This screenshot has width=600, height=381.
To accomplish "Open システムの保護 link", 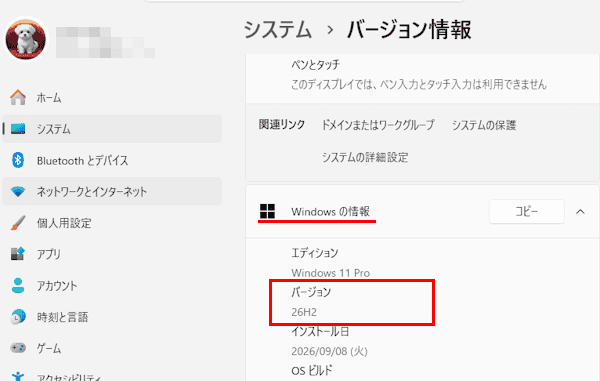I will 484,125.
